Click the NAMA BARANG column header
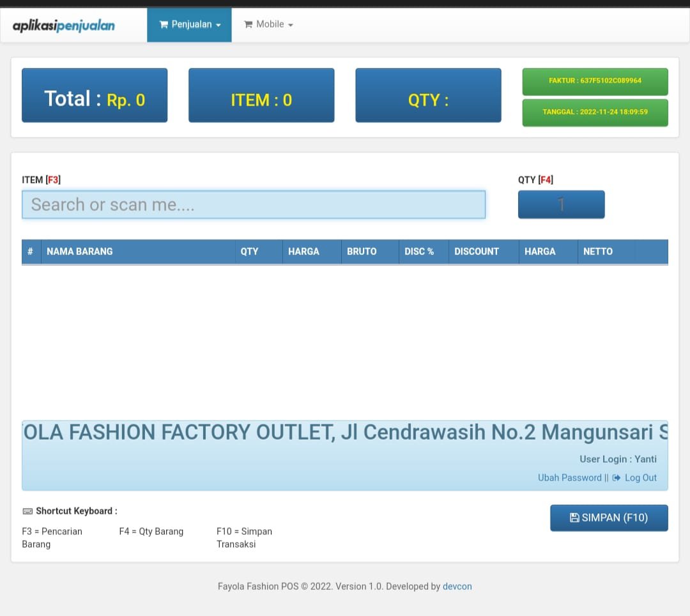 tap(79, 252)
